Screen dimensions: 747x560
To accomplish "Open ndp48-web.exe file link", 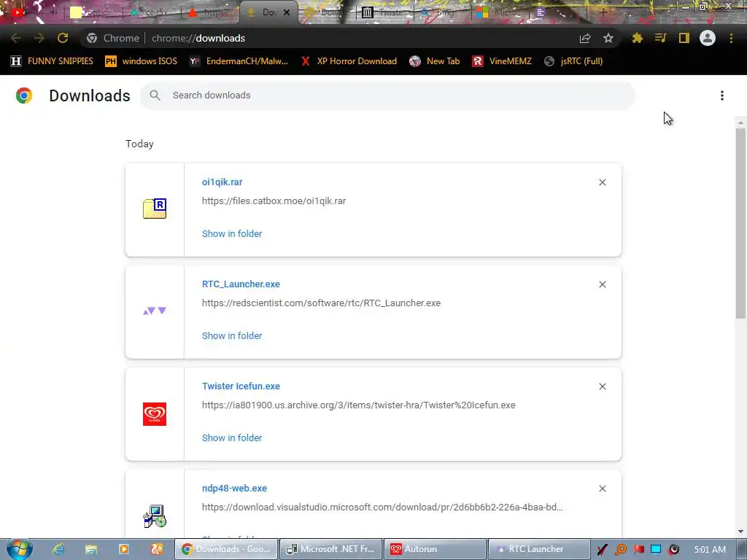I will pos(234,488).
